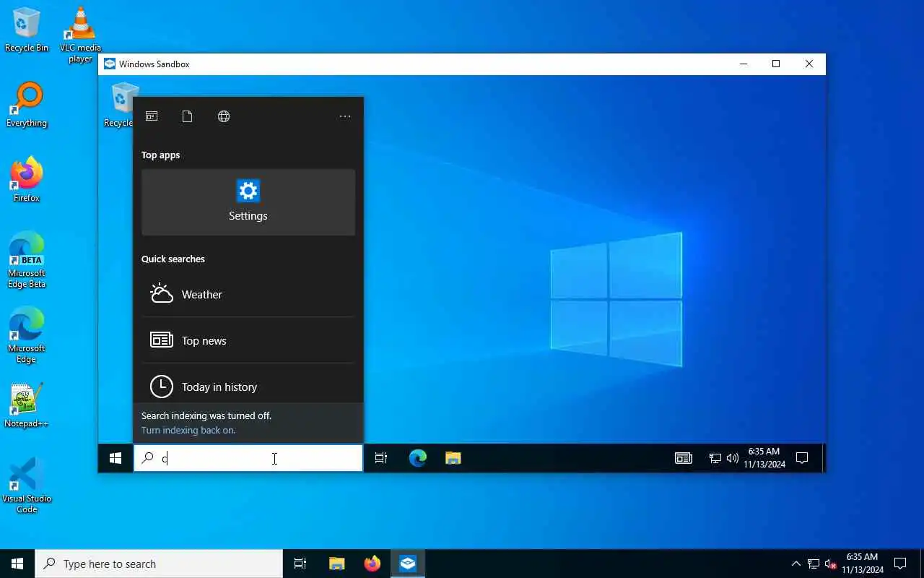Open Firefox from the host taskbar
Screen dimensions: 924x578
coord(372,564)
